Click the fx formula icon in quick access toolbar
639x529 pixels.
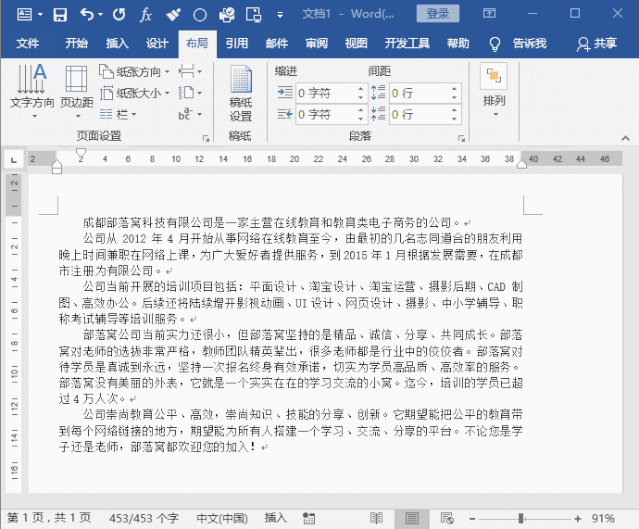pyautogui.click(x=145, y=15)
